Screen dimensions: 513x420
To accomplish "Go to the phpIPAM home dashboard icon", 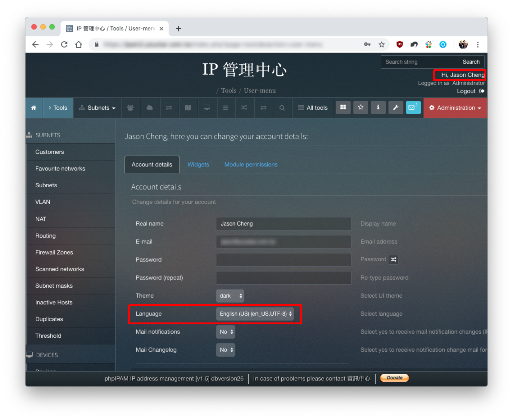I will pyautogui.click(x=34, y=108).
